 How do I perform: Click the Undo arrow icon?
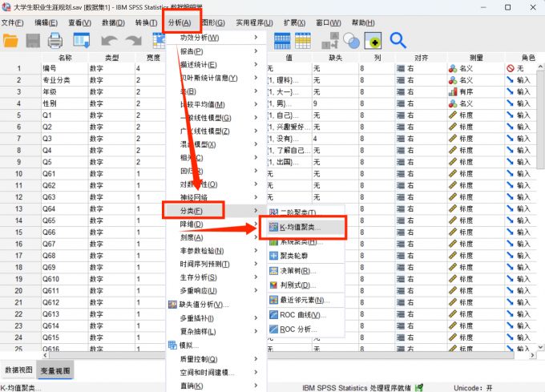109,41
